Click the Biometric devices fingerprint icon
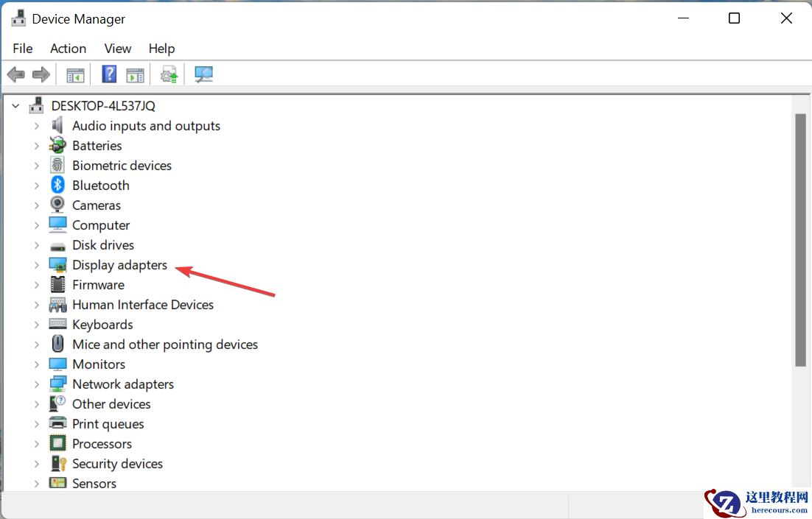This screenshot has width=812, height=519. pyautogui.click(x=57, y=165)
